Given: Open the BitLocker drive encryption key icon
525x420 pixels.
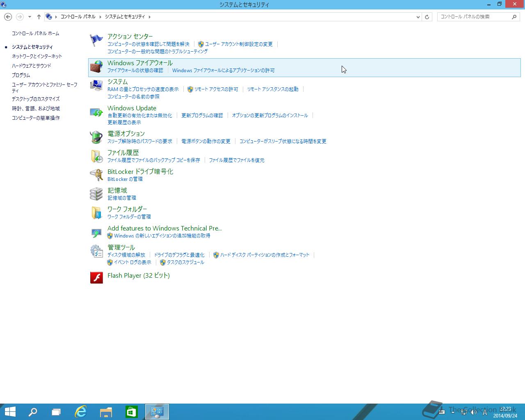Looking at the screenshot, I should [96, 175].
